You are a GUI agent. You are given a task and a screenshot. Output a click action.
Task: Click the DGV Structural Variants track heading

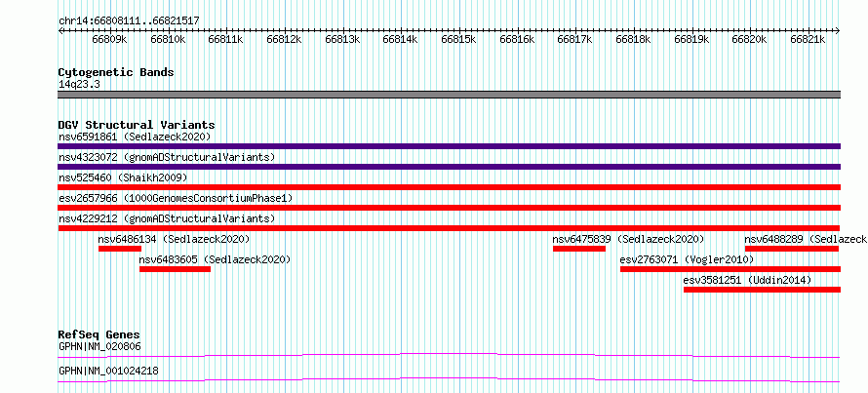137,125
